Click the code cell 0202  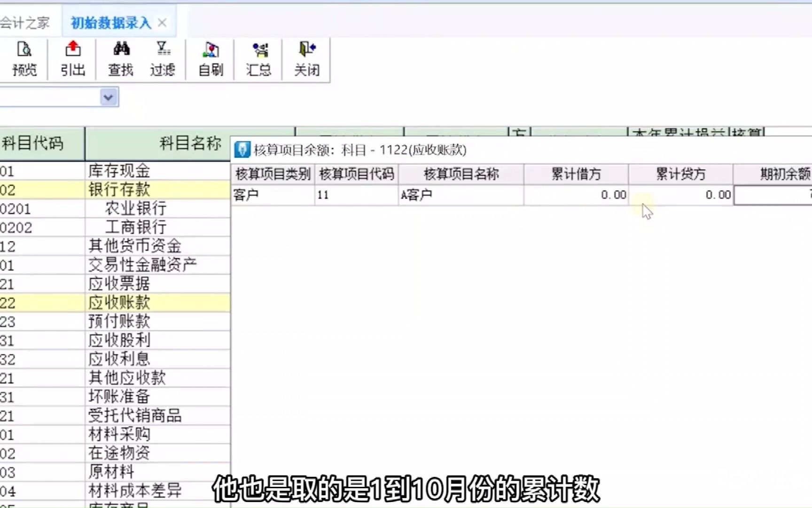42,227
